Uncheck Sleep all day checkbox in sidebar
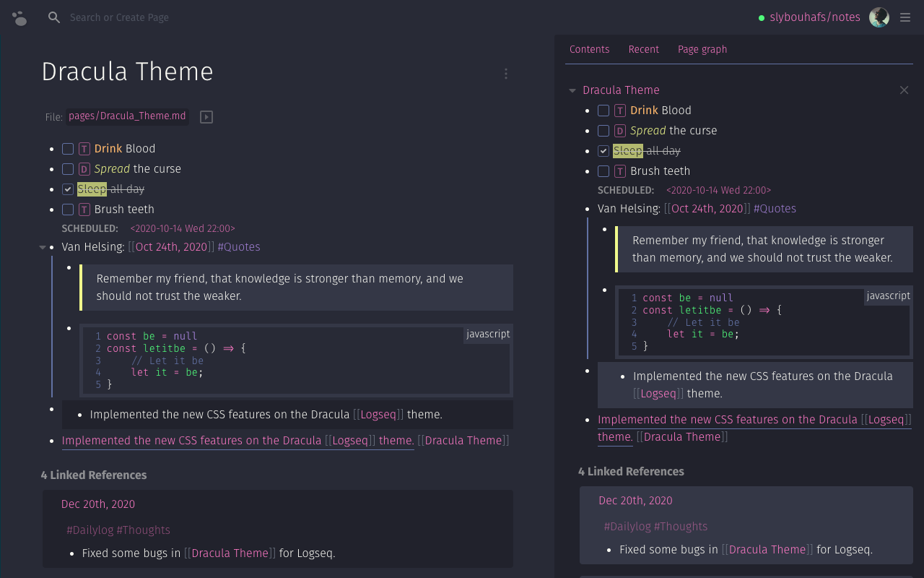Screen dimensions: 924x578 click(x=603, y=151)
